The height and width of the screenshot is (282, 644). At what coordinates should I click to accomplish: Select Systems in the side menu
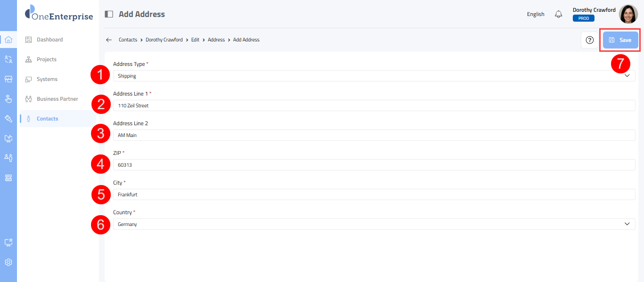(47, 79)
